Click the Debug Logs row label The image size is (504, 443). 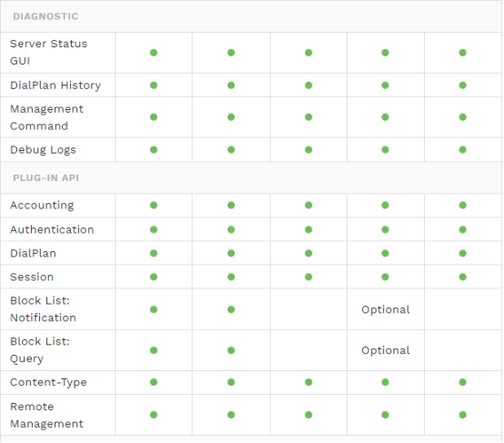(43, 150)
